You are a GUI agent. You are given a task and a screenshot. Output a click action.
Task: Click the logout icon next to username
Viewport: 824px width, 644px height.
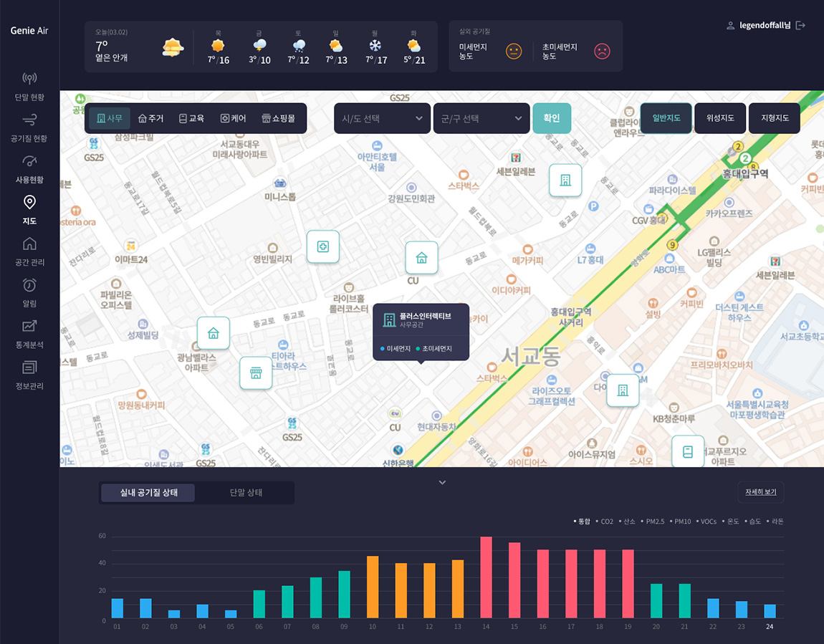point(801,26)
